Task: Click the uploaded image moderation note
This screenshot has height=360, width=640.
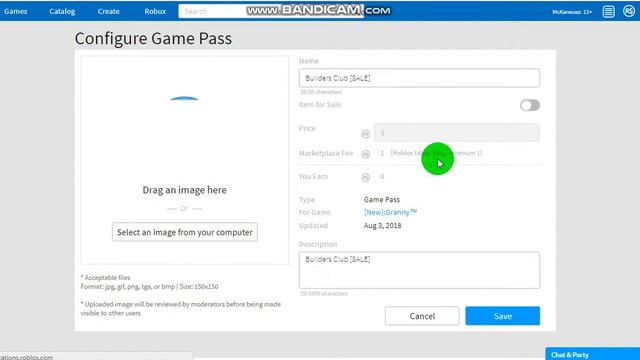Action: click(180, 309)
